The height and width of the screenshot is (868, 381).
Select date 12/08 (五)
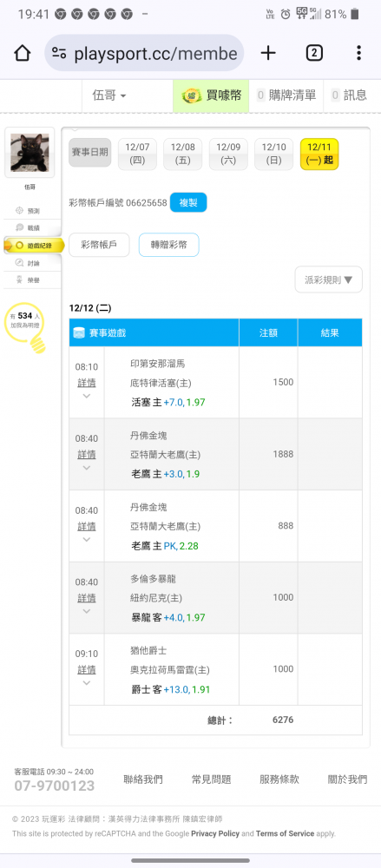coord(183,154)
